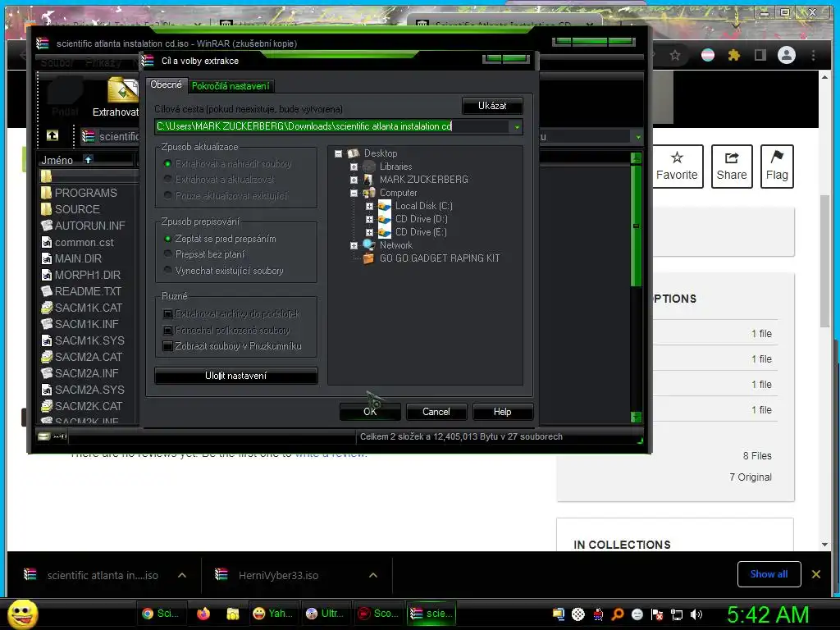Open Firefox from the taskbar
The image size is (840, 630).
point(203,614)
